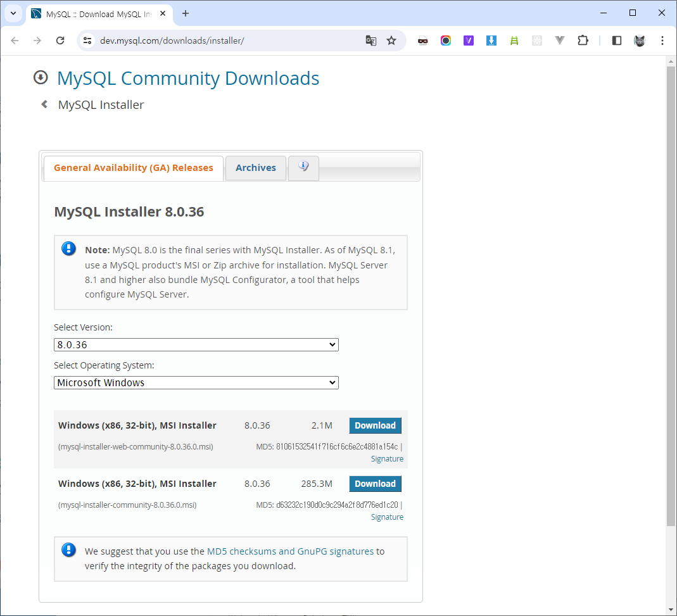Select General Availability (GA) Releases tab
The height and width of the screenshot is (616, 677).
tap(134, 168)
